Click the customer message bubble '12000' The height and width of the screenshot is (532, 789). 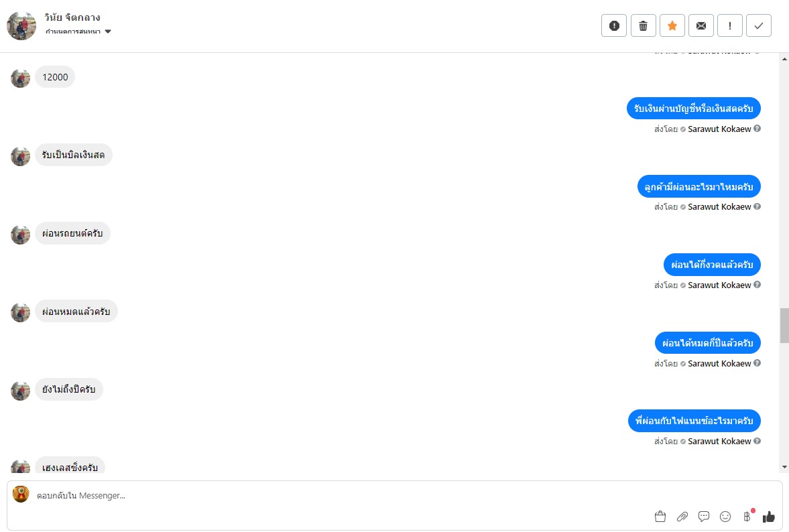55,77
